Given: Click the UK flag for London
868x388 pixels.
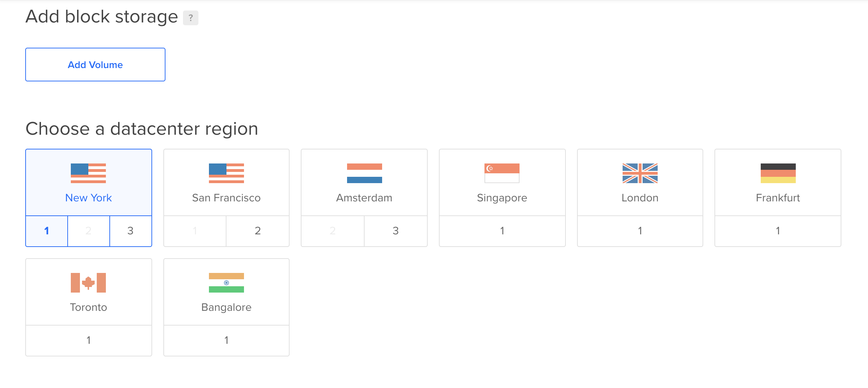Looking at the screenshot, I should coord(640,173).
